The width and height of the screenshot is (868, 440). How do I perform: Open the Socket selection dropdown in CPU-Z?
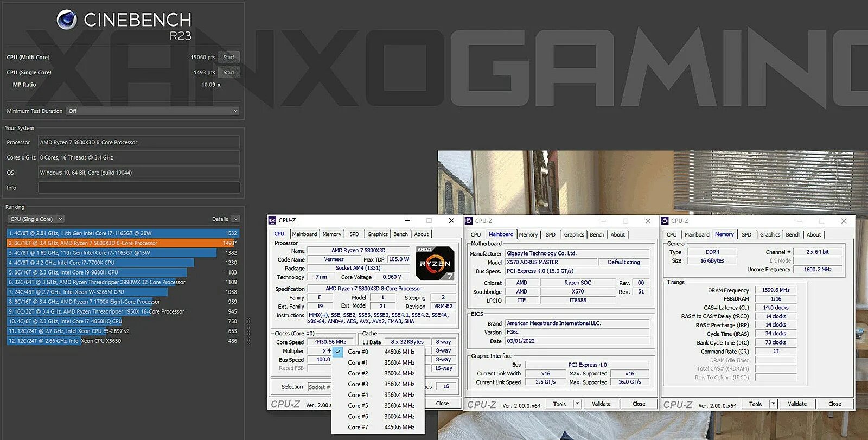click(319, 387)
